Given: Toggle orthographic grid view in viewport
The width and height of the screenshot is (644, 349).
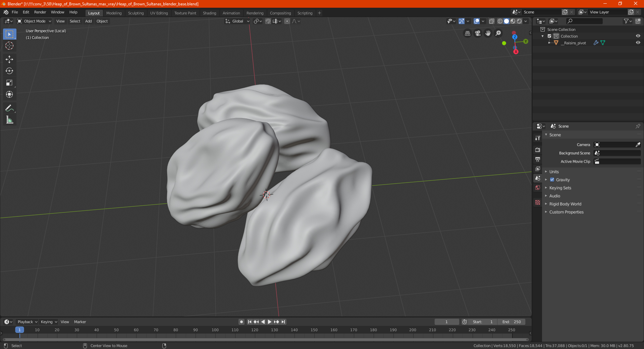Looking at the screenshot, I should (x=468, y=33).
